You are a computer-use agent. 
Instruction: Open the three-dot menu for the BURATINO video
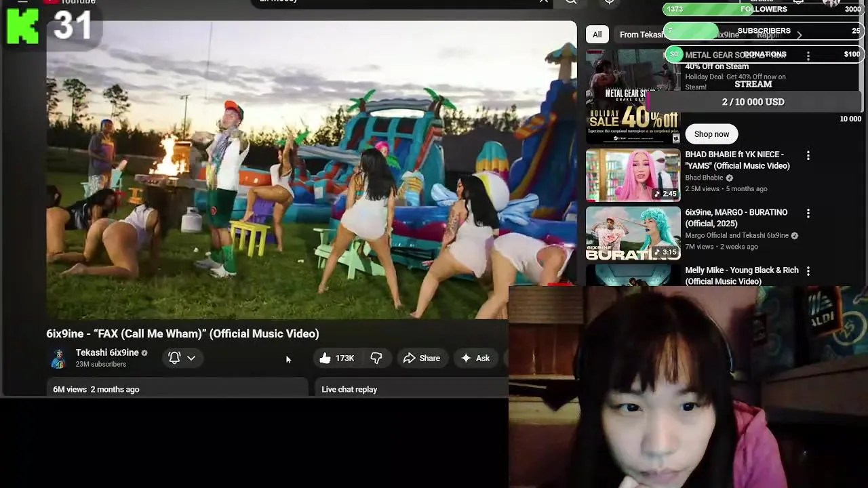pos(808,213)
